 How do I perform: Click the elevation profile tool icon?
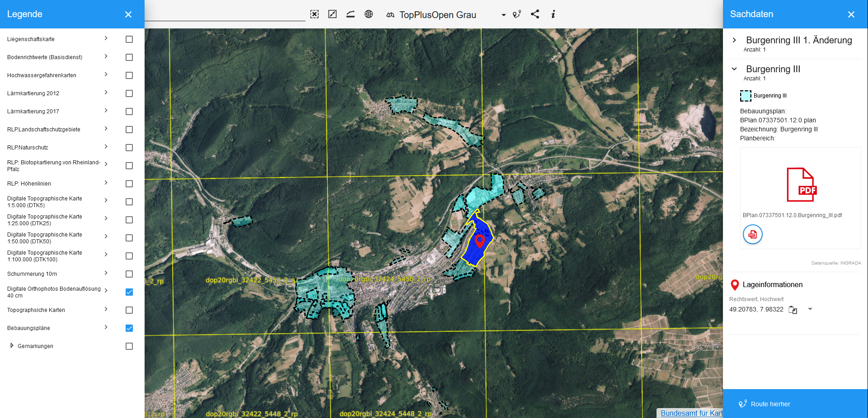pos(351,14)
